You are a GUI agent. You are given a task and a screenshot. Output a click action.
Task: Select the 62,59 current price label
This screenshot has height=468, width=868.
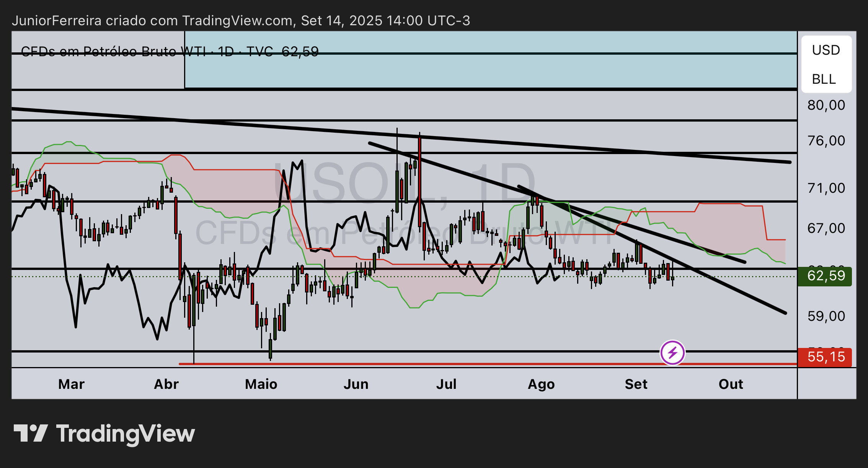tap(825, 276)
